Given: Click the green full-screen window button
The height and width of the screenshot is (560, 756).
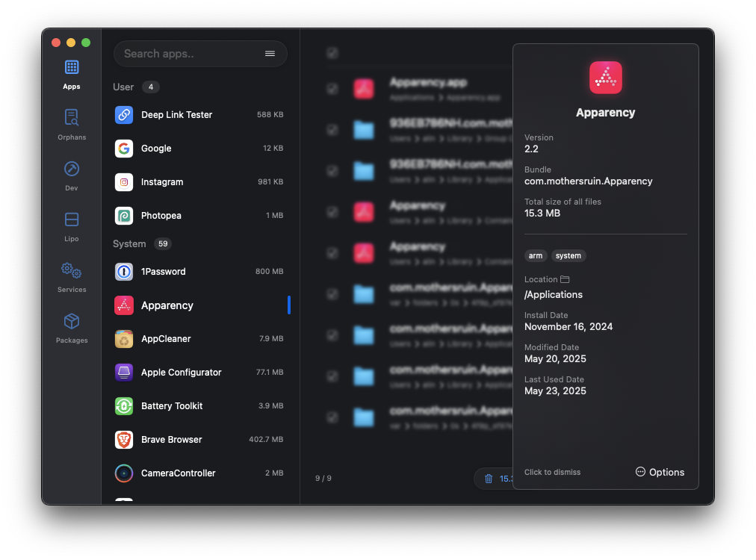Looking at the screenshot, I should click(86, 43).
